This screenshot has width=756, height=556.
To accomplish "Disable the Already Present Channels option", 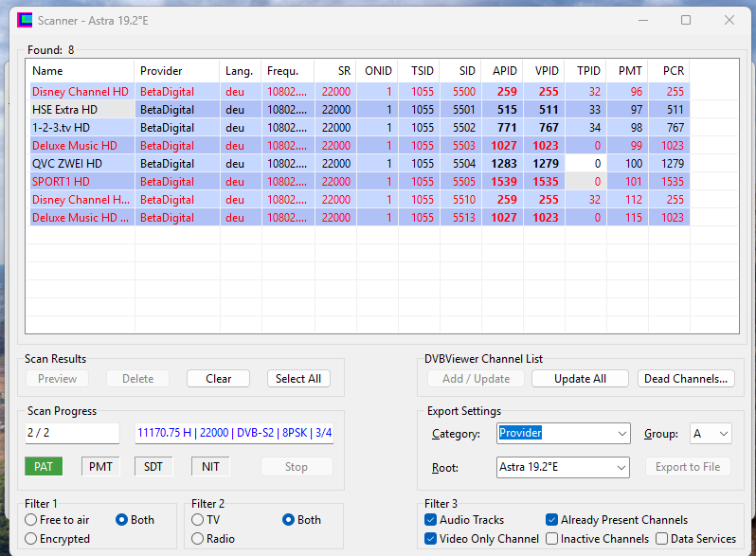I will [552, 520].
